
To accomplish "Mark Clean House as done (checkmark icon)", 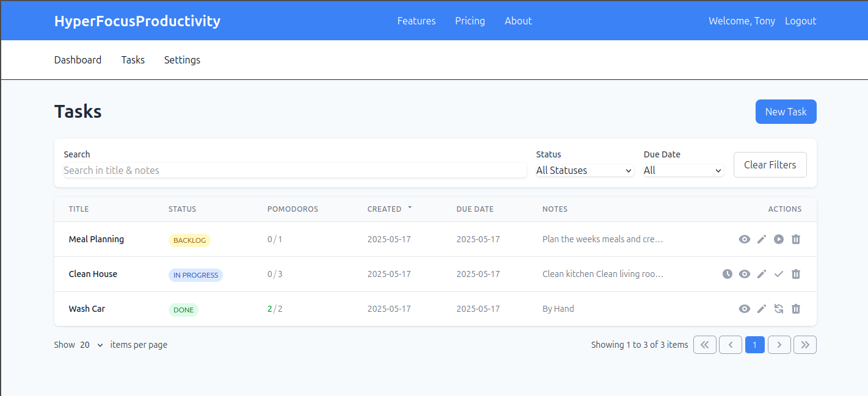I will pyautogui.click(x=778, y=274).
